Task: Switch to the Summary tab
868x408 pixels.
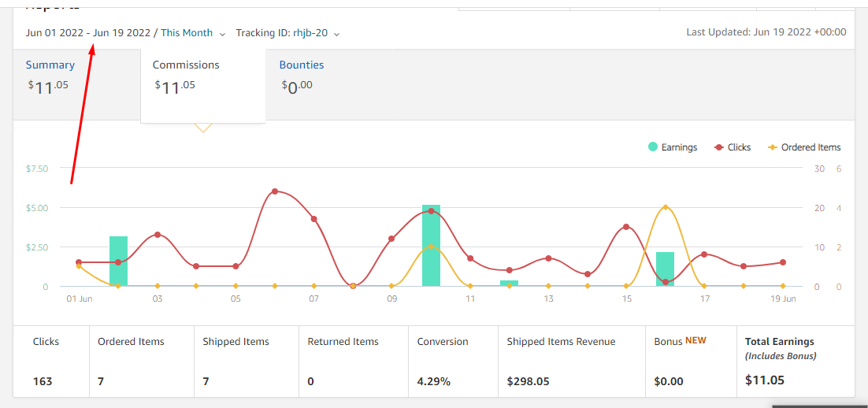Action: (50, 65)
